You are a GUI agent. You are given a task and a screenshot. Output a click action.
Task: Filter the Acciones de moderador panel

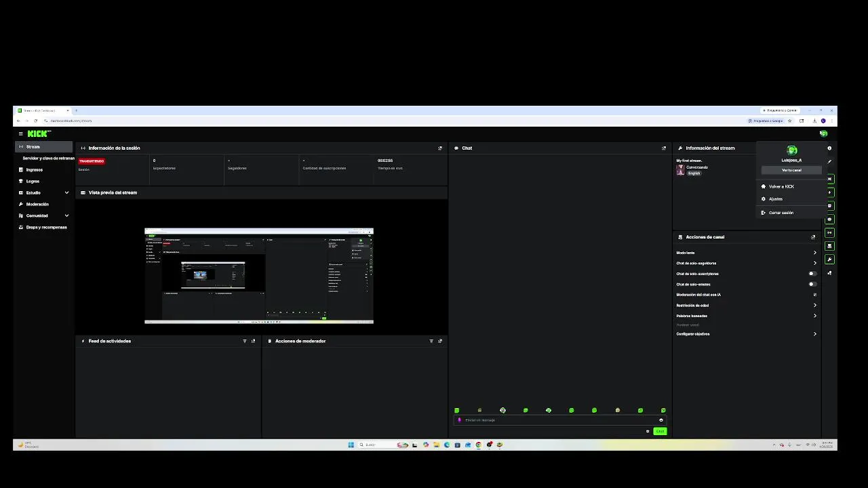point(431,341)
